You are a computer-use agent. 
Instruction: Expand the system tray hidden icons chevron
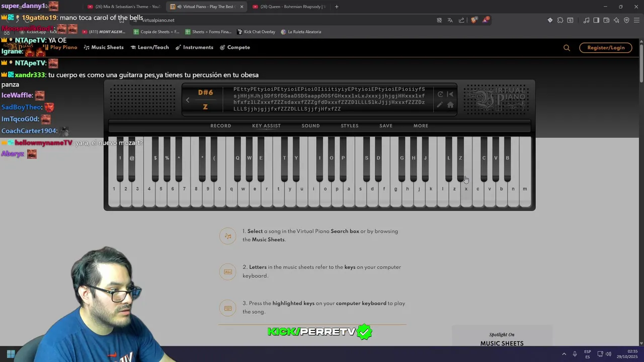tap(564, 354)
